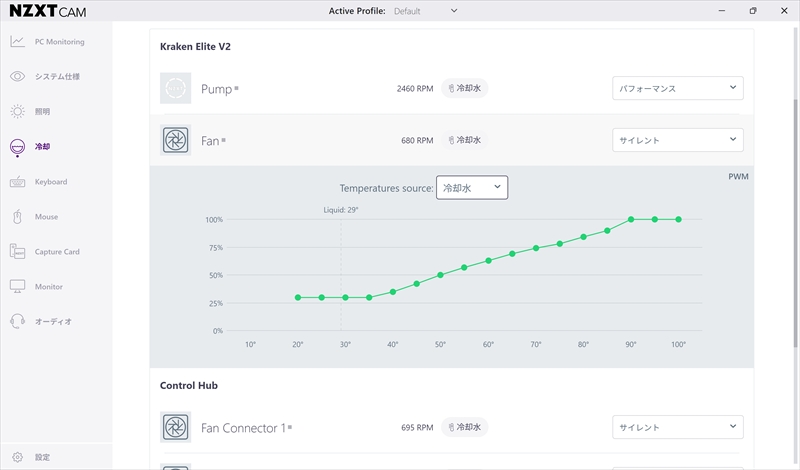Screen dimensions: 800x470
Task: Go to the Monitor section
Action: pyautogui.click(x=48, y=287)
